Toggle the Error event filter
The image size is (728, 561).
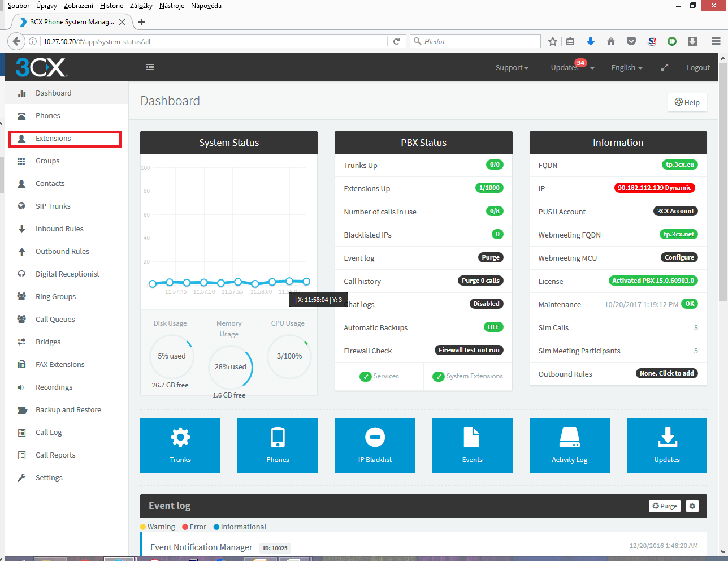[x=194, y=527]
